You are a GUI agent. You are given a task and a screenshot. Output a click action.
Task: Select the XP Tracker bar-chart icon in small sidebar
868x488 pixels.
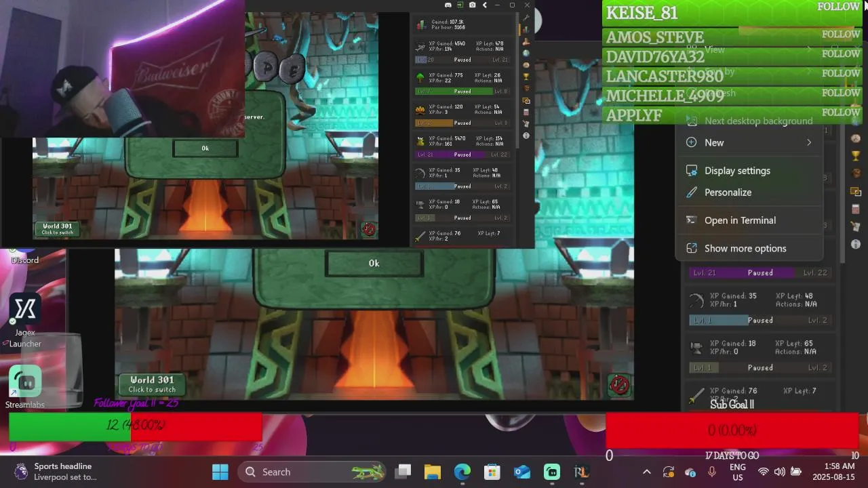[526, 29]
